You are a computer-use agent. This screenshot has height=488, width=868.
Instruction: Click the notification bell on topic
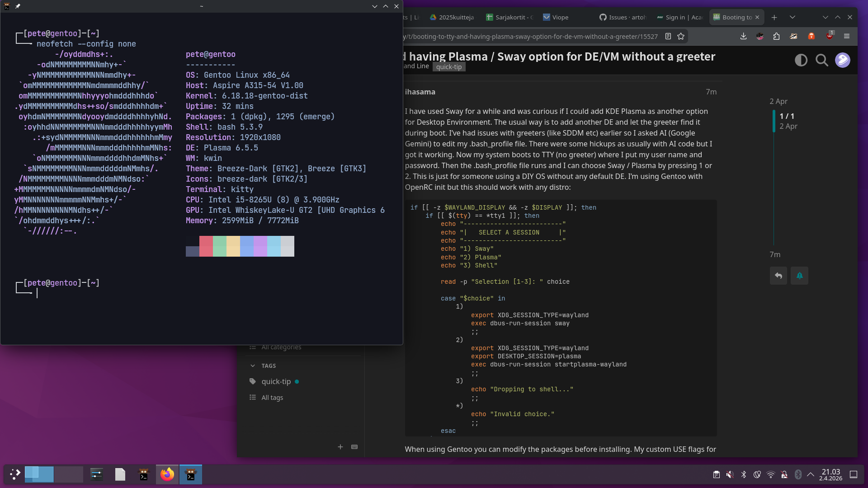click(x=799, y=276)
